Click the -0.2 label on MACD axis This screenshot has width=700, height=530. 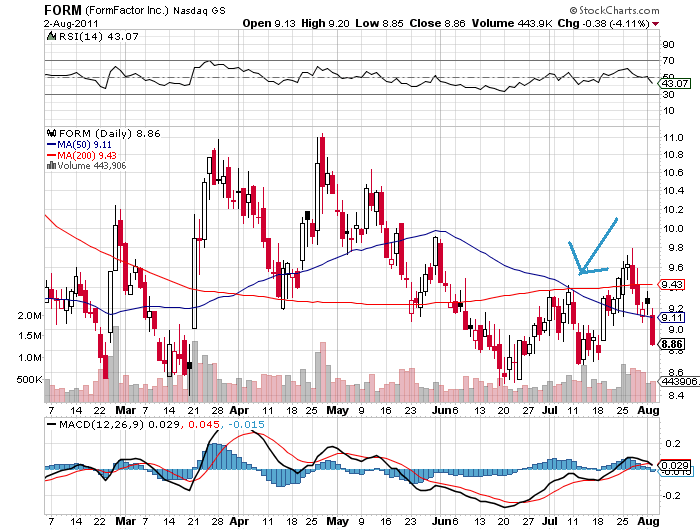(x=671, y=496)
